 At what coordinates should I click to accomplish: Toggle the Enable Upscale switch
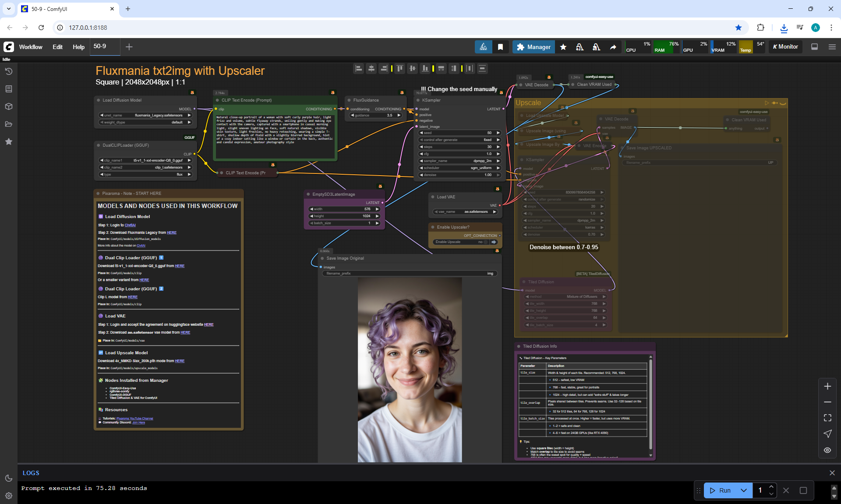point(485,242)
